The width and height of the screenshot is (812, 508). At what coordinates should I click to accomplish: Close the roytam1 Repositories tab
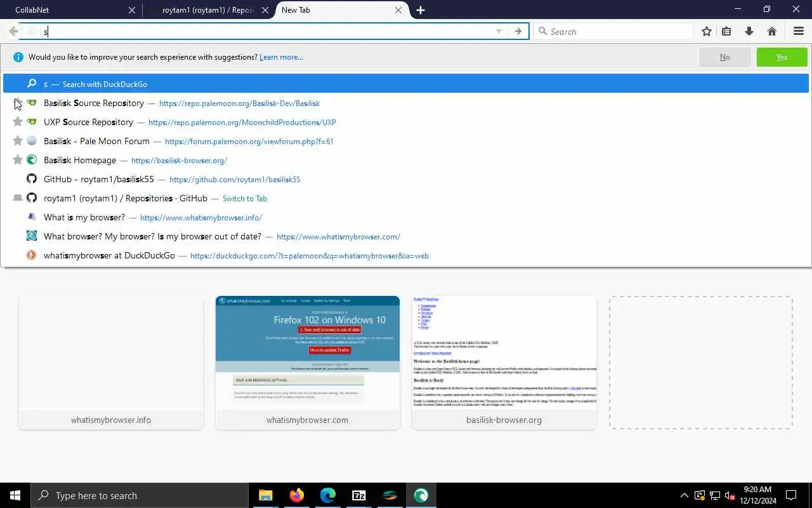click(x=265, y=10)
